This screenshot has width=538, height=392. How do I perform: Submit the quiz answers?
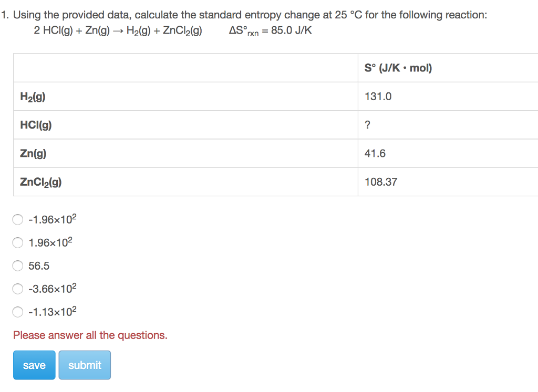85,365
